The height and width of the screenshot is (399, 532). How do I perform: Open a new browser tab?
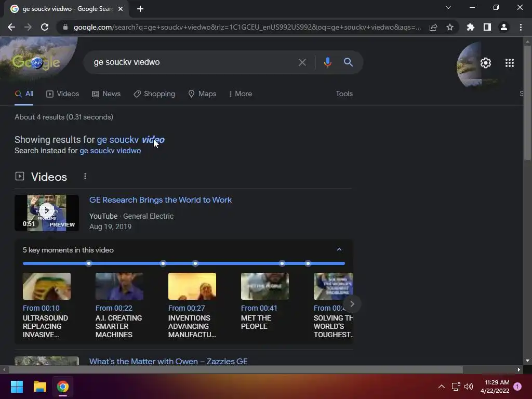tap(140, 9)
